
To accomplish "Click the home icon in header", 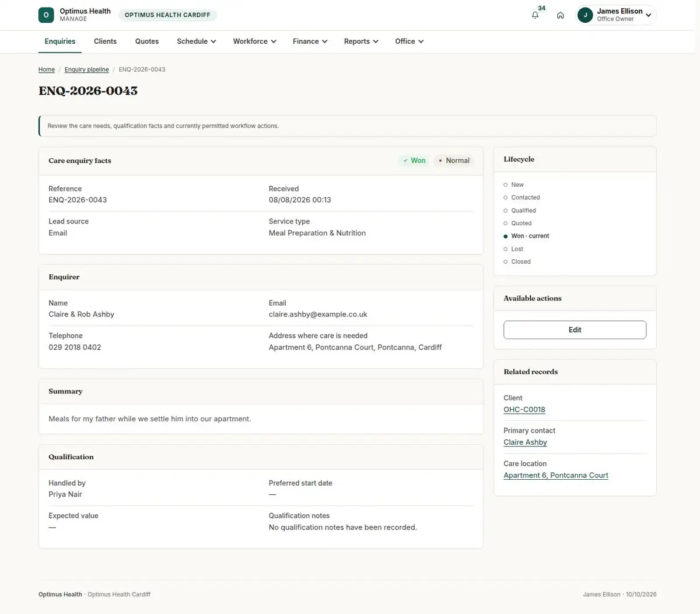I will coord(560,15).
